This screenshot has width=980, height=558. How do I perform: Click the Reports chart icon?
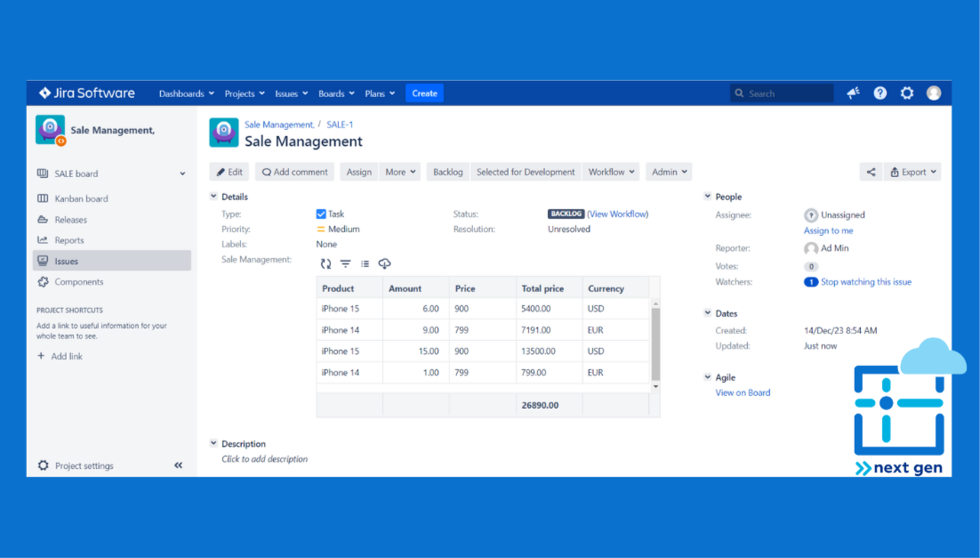[43, 240]
